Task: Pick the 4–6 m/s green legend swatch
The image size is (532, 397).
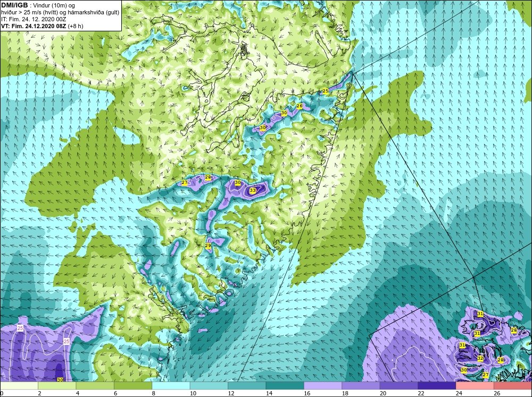Action: (x=95, y=385)
